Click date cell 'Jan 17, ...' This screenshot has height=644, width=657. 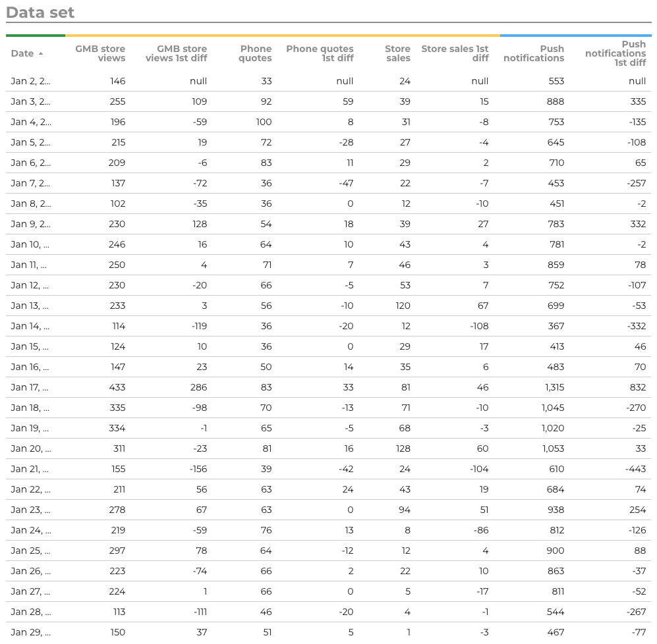tap(30, 387)
